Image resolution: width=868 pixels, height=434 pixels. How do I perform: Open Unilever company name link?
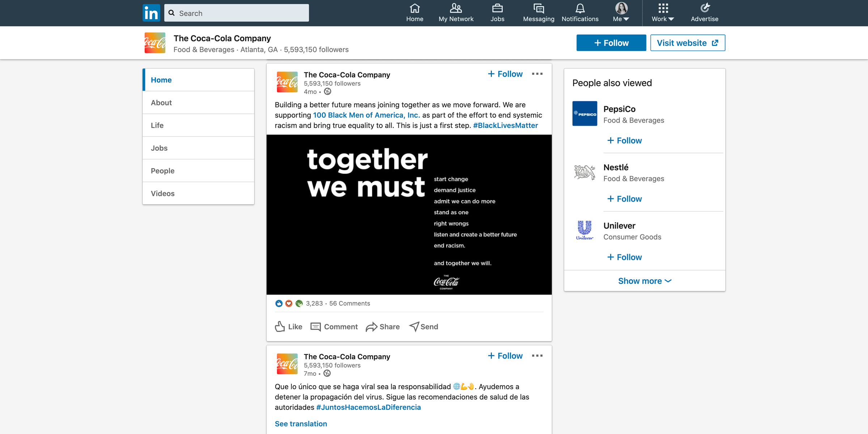point(620,226)
